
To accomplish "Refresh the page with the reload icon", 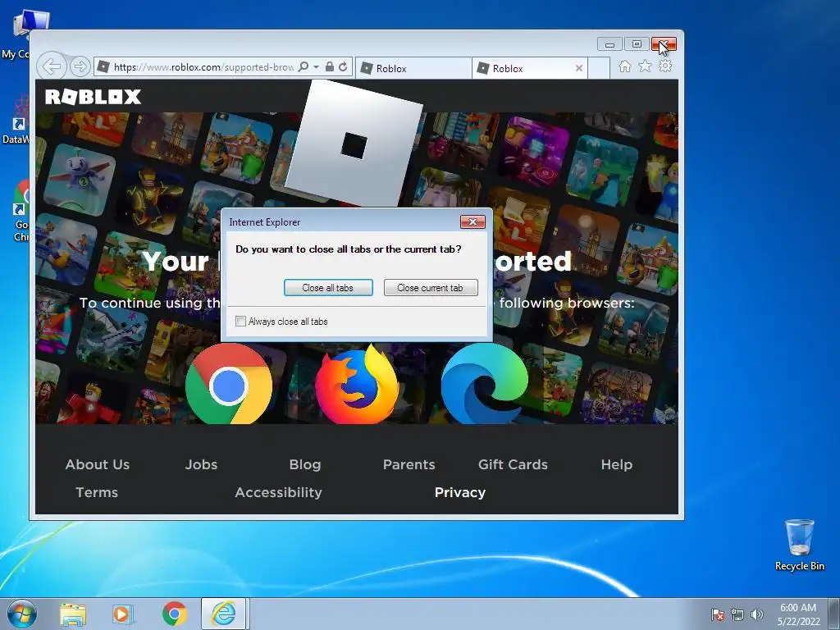I will (x=343, y=66).
